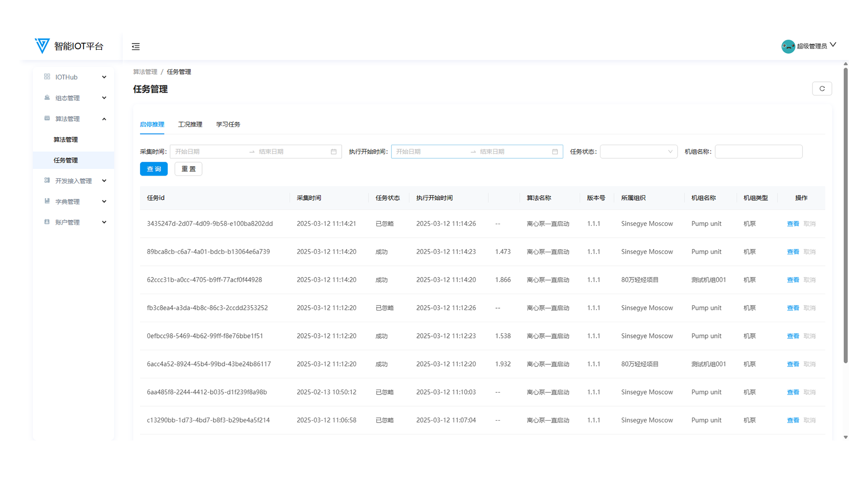
Task: Switch to the 学习任务 tab
Action: coord(228,124)
